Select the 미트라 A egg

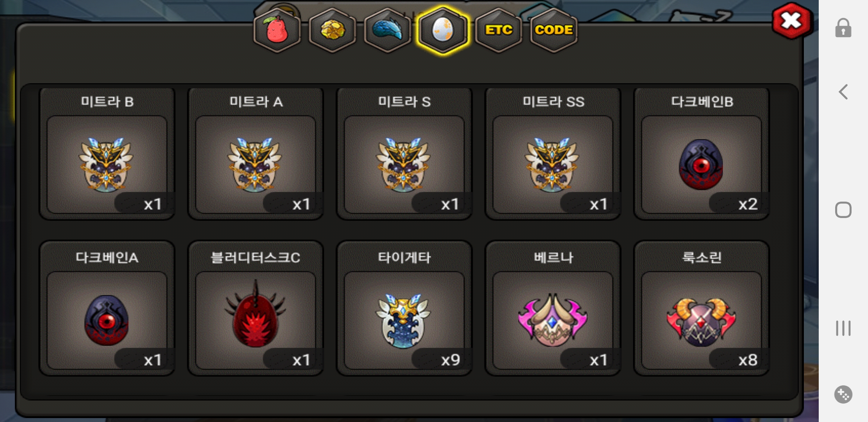pos(255,154)
